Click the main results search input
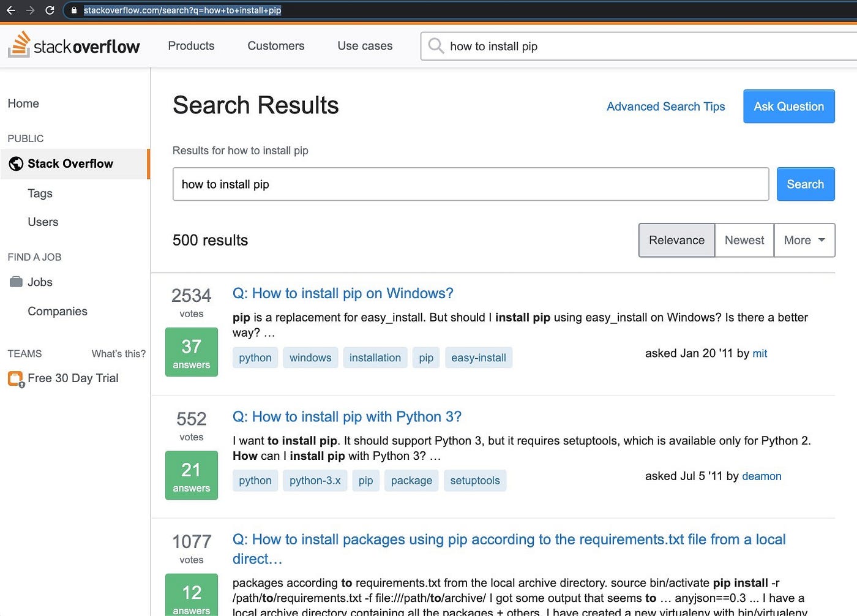This screenshot has width=857, height=616. (471, 184)
